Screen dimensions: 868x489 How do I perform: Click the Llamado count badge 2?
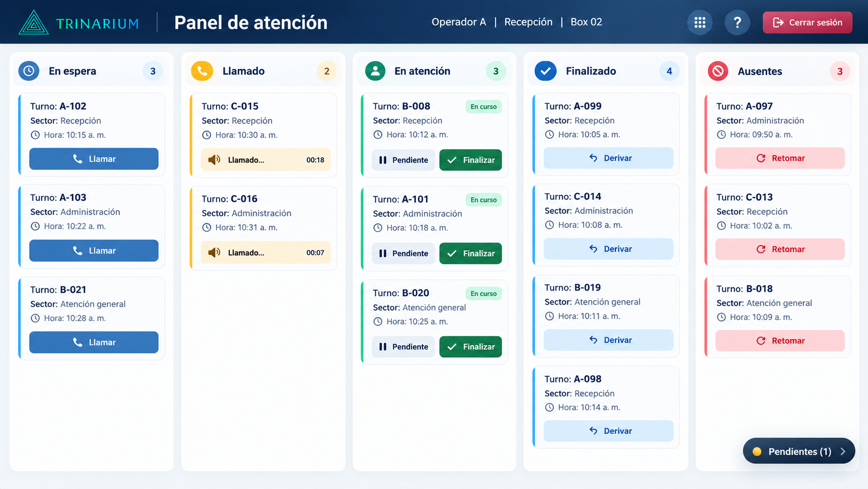pos(327,71)
